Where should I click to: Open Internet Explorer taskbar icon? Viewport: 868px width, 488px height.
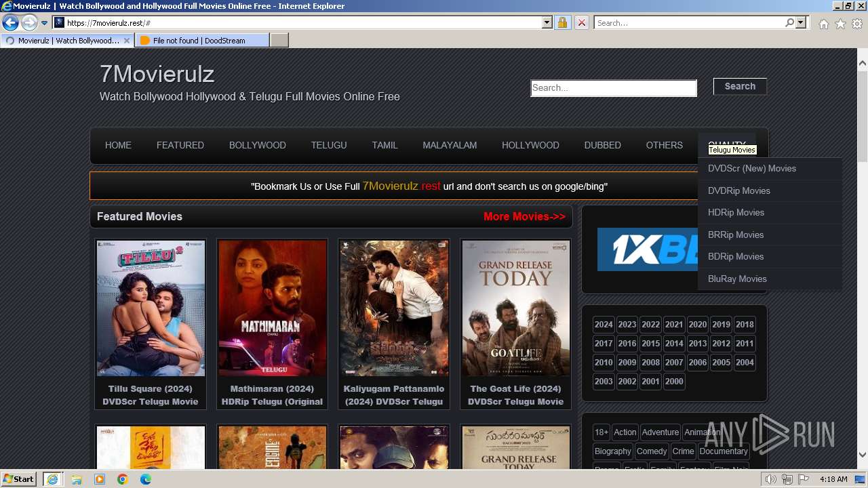point(52,479)
